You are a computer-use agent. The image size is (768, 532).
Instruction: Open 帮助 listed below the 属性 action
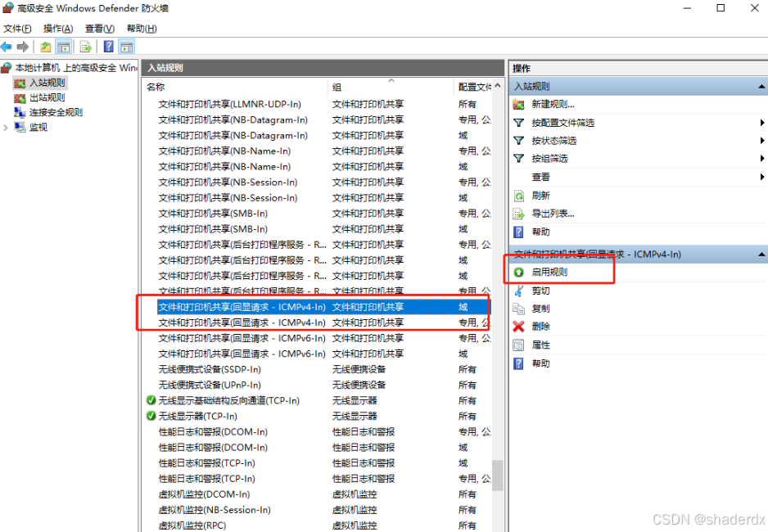click(x=540, y=363)
